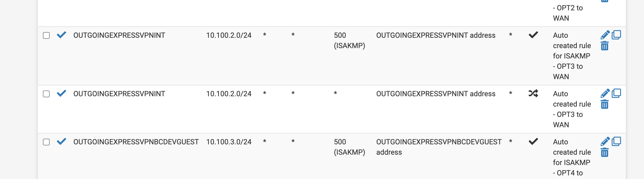Viewport: 644px width, 179px height.
Task: Click source network 10.100.3.0/24
Action: click(229, 142)
